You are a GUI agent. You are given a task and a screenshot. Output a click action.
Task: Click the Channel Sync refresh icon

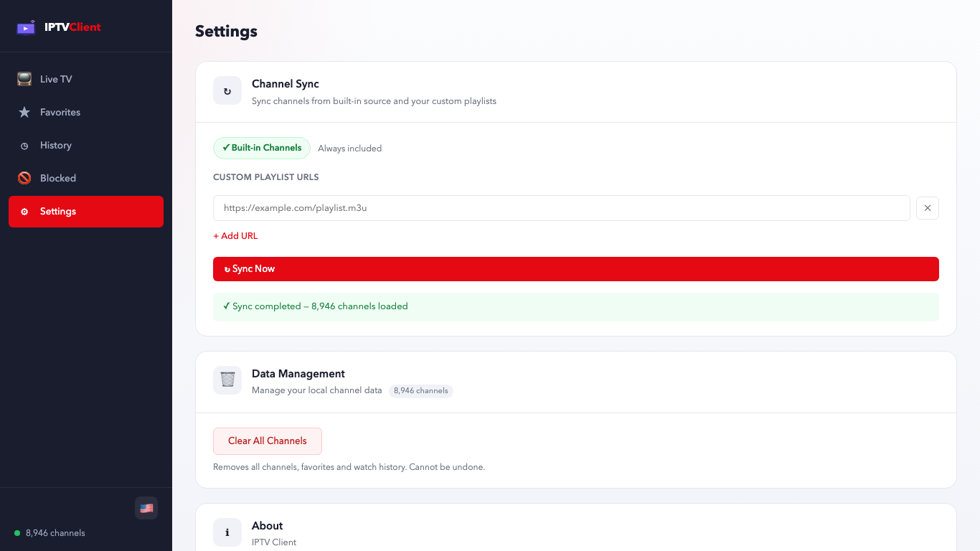227,91
